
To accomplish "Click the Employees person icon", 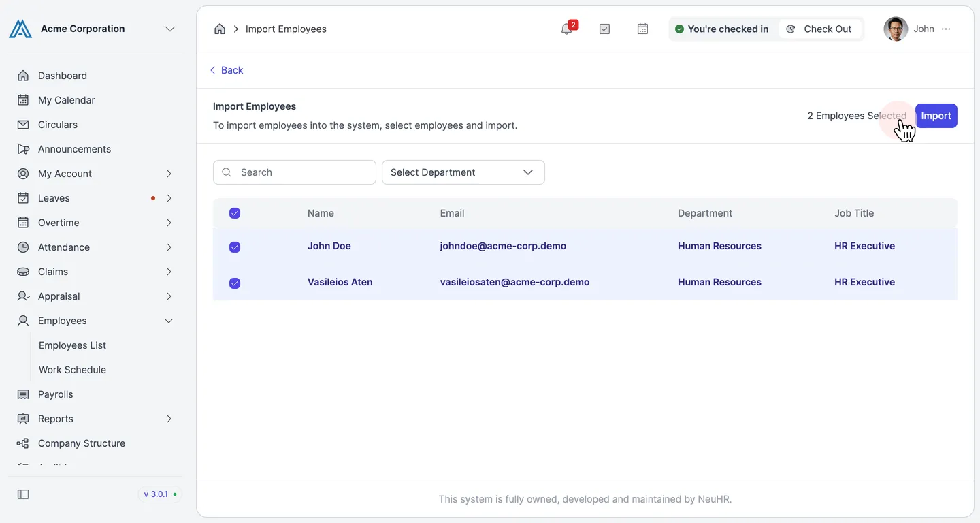I will pyautogui.click(x=23, y=321).
